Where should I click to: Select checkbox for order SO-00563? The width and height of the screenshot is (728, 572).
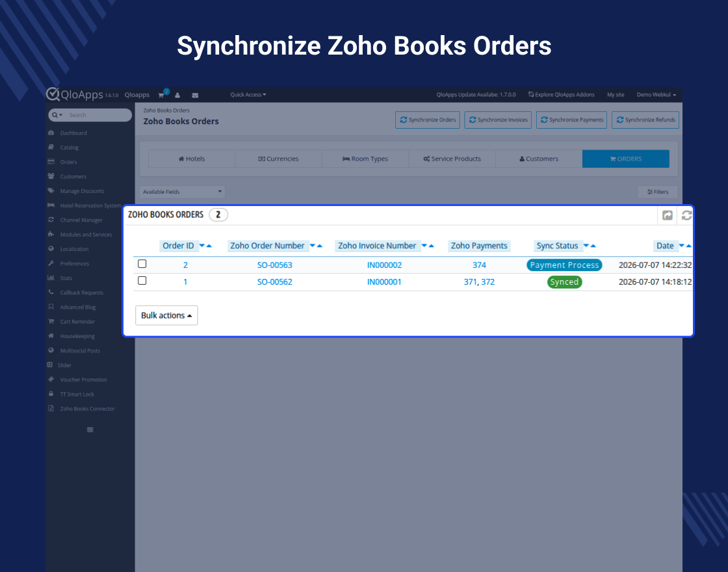click(142, 264)
